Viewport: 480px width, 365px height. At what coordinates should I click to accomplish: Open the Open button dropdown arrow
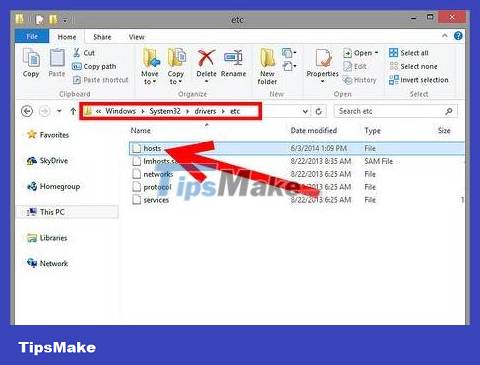[376, 53]
